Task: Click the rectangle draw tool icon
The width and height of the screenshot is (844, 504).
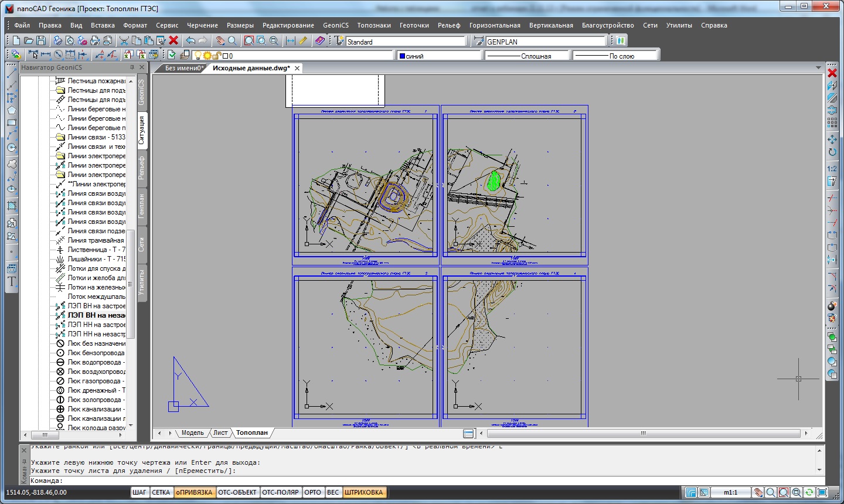Action: point(11,122)
